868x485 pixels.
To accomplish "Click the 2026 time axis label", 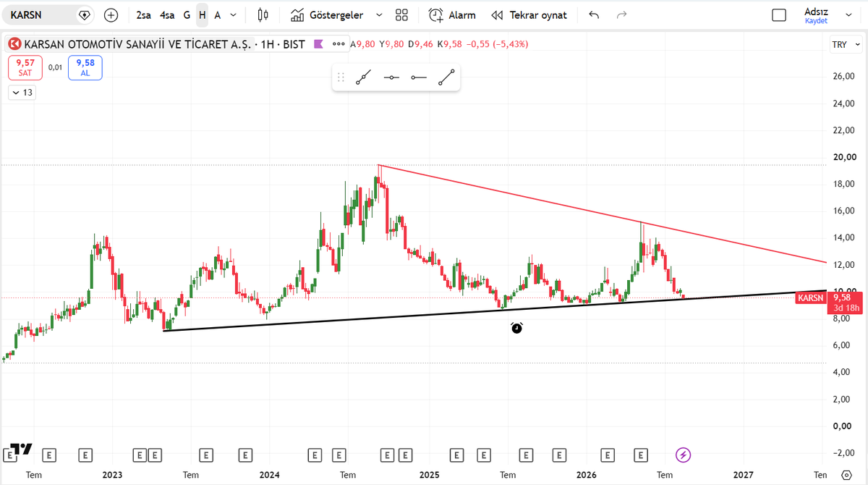I will [586, 475].
